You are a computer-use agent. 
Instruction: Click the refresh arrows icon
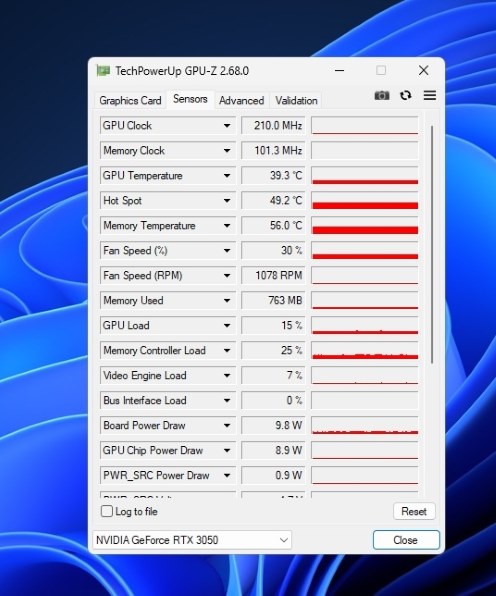406,95
